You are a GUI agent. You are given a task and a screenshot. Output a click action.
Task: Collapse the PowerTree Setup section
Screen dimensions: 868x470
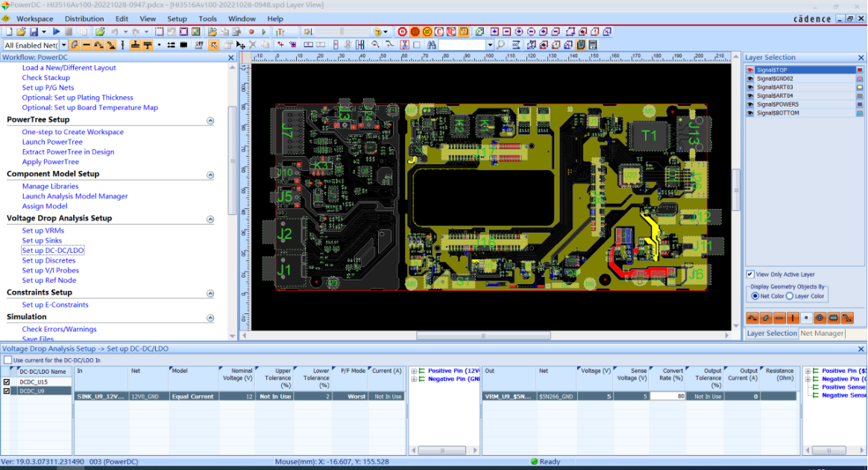pos(210,121)
